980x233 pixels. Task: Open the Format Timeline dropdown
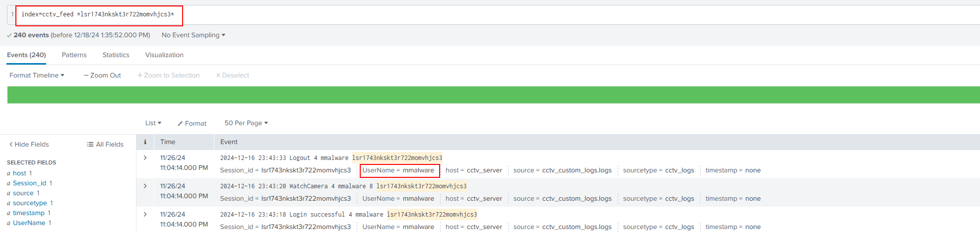[x=37, y=76]
